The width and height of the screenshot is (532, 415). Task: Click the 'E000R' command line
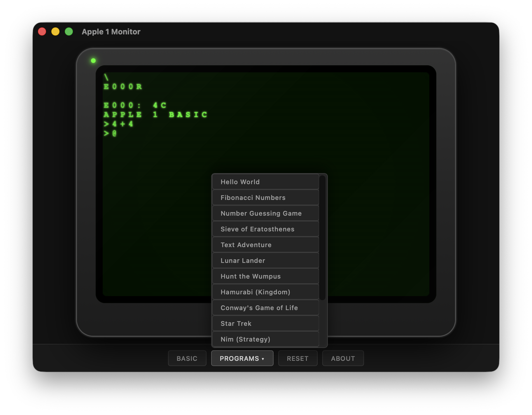coord(123,87)
